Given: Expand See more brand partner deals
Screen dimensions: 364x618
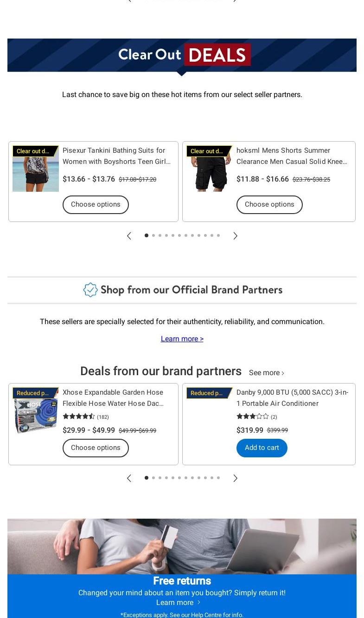Looking at the screenshot, I should [x=266, y=373].
